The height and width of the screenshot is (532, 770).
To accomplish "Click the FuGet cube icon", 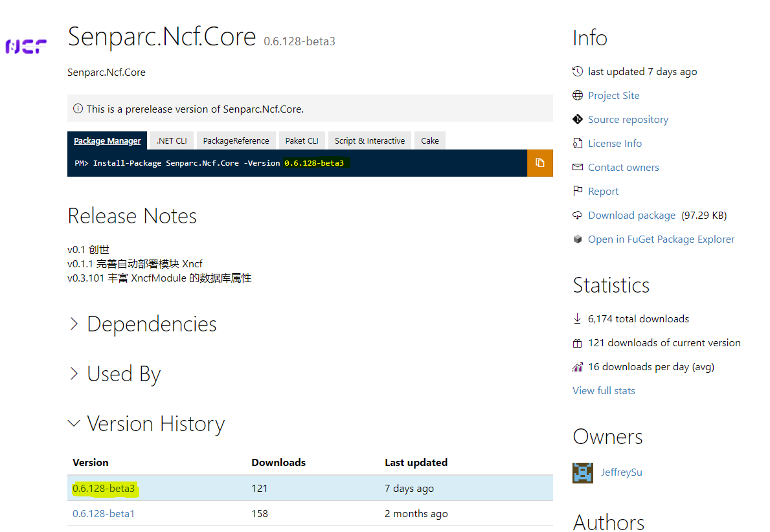I will click(x=578, y=239).
